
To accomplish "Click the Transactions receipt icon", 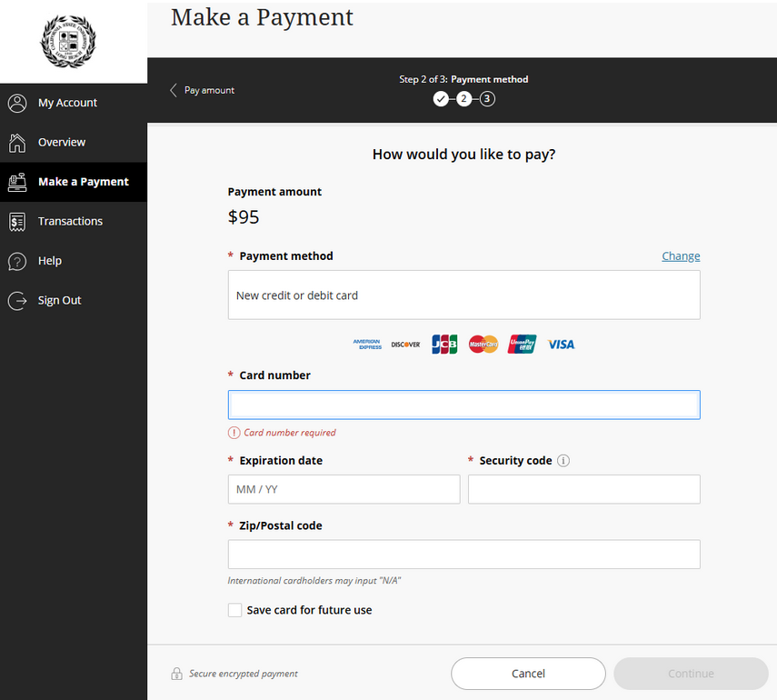I will (17, 221).
